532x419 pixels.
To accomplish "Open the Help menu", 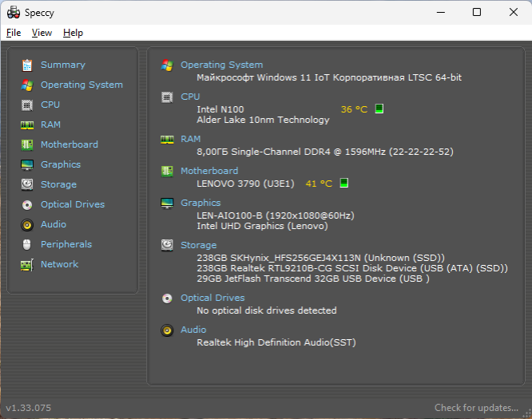I will 73,33.
